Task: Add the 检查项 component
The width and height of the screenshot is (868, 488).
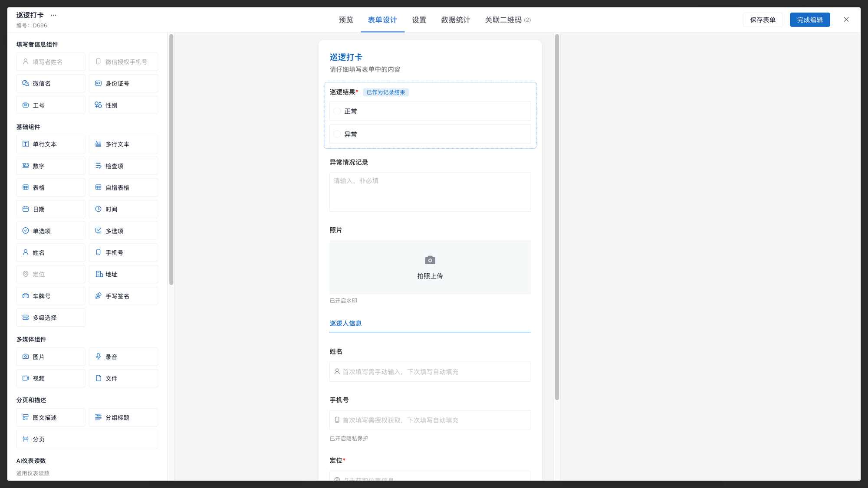Action: 123,166
